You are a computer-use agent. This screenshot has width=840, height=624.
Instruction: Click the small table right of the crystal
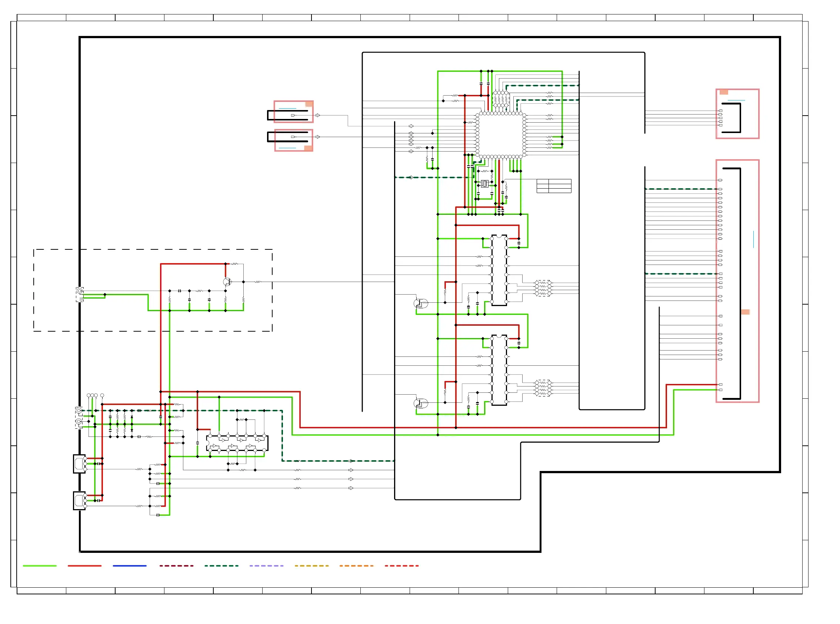click(554, 186)
